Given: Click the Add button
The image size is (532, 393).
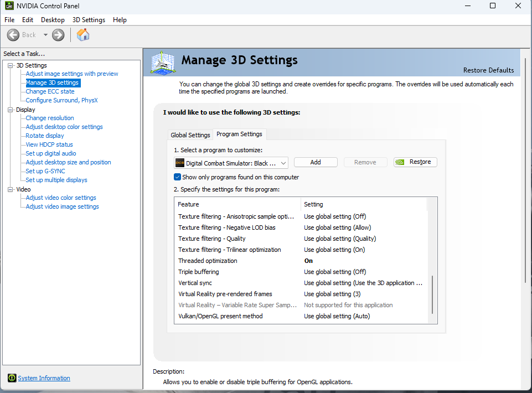Looking at the screenshot, I should (316, 162).
